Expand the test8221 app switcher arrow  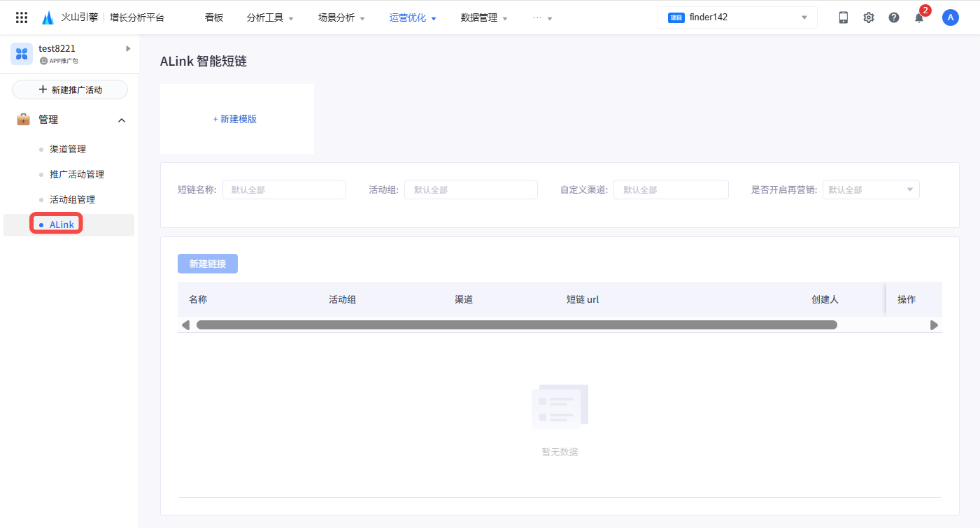click(128, 48)
